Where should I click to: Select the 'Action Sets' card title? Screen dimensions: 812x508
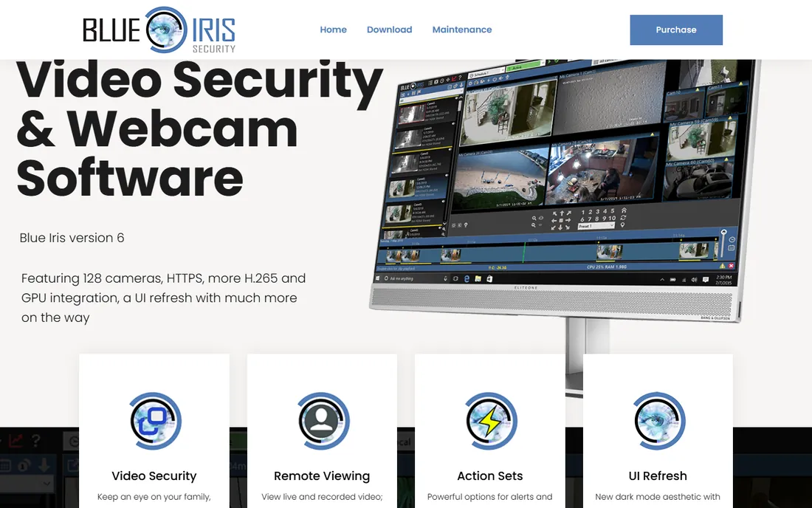[x=490, y=476]
